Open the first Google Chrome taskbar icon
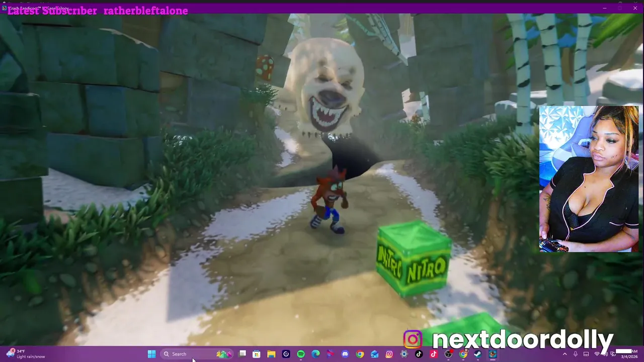The width and height of the screenshot is (644, 362). [x=360, y=354]
